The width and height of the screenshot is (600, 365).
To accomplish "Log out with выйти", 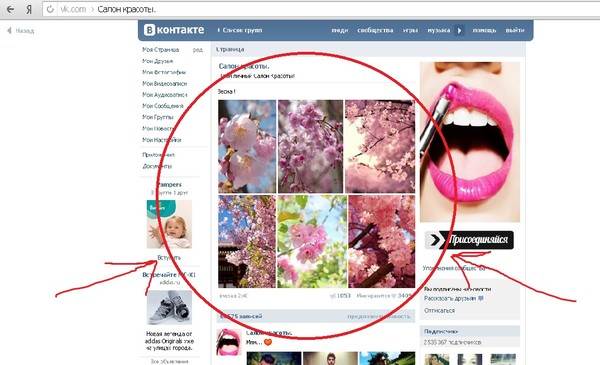I will (x=515, y=30).
